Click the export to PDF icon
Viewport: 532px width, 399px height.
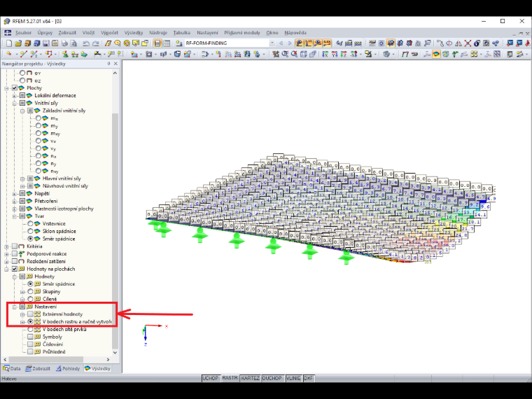point(528,43)
